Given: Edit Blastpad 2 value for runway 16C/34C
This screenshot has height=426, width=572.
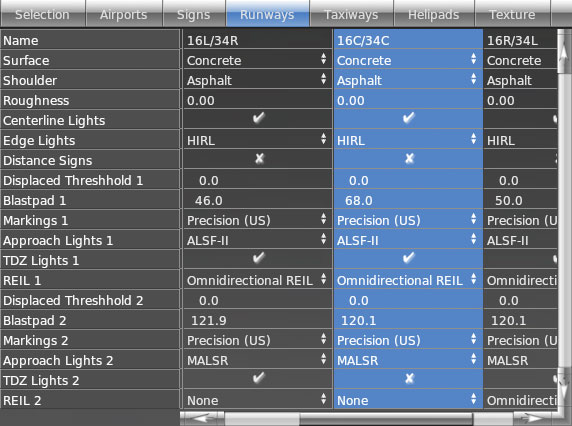Looking at the screenshot, I should tap(408, 320).
